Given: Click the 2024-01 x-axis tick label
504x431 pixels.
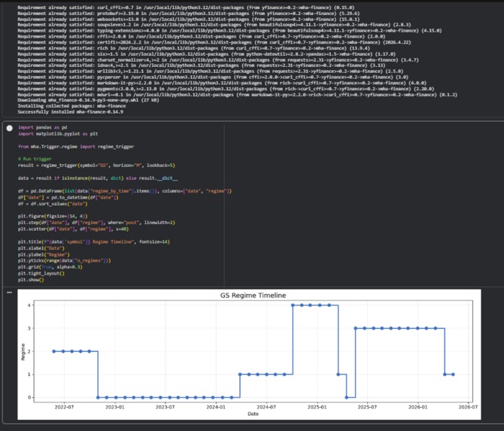Looking at the screenshot, I should click(216, 407).
